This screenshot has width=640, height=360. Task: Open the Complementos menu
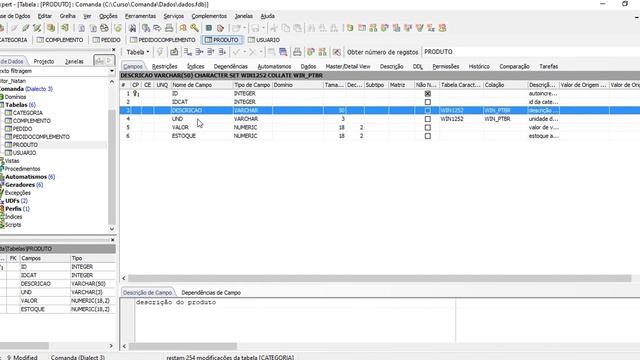click(209, 16)
